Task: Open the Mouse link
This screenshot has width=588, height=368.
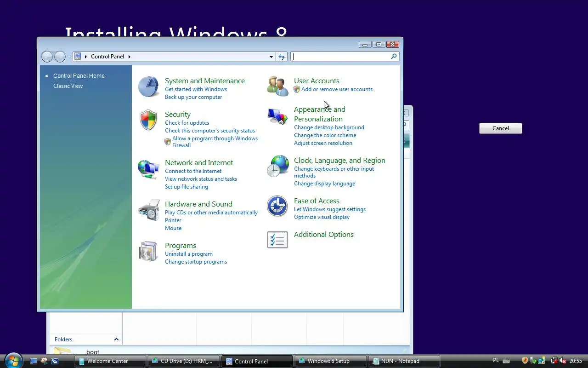Action: tap(173, 228)
